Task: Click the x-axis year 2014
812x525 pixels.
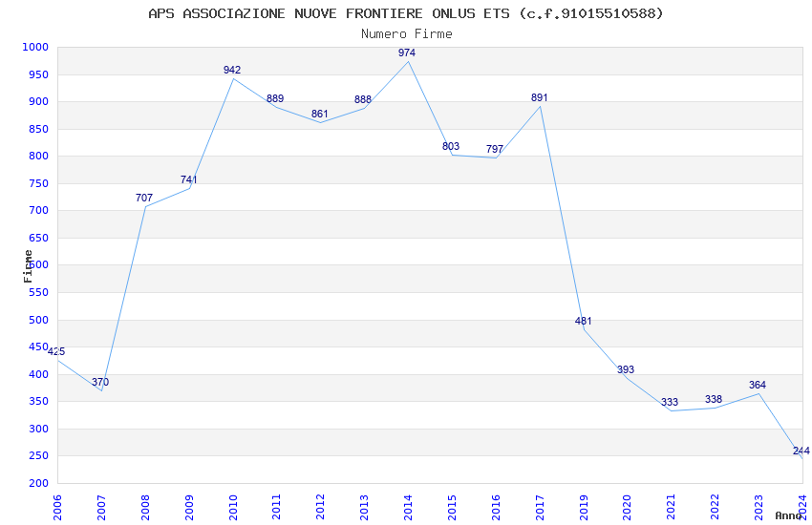Action: (408, 508)
